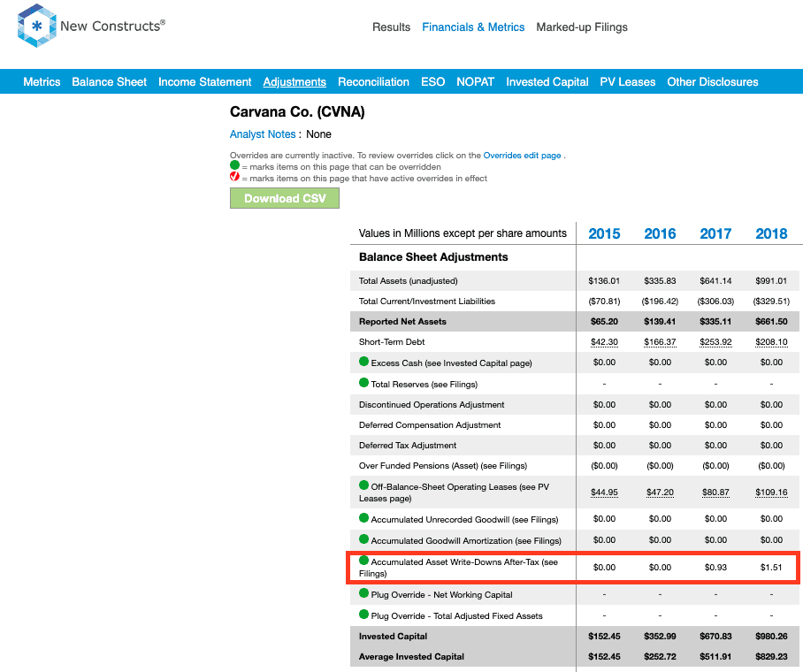This screenshot has height=672, width=803.
Task: Click the New Constructs brand name
Action: click(x=112, y=26)
